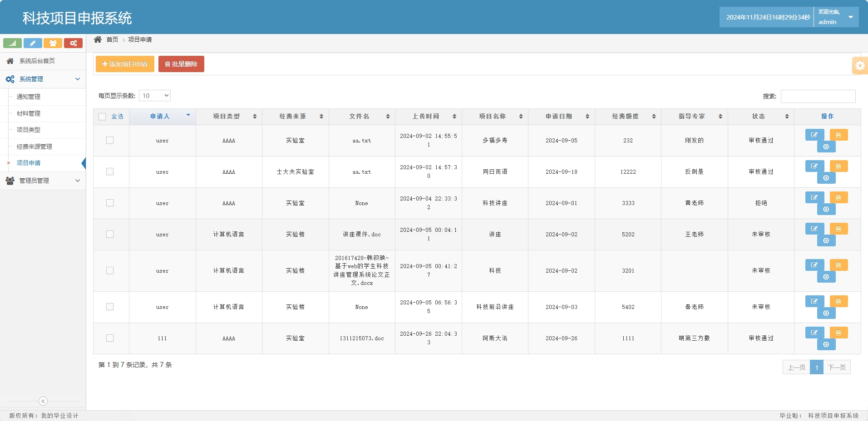Sort the table by 经费额度 column
868x421 pixels.
click(x=628, y=117)
